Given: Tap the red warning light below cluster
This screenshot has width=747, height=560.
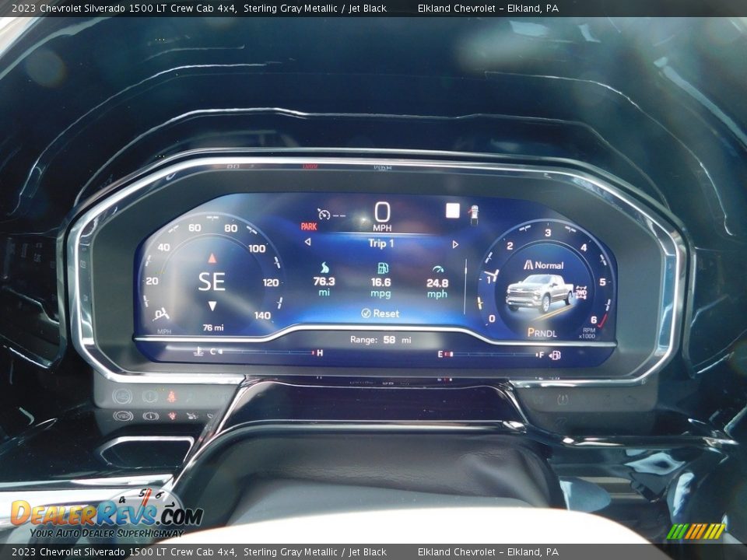Looking at the screenshot, I should pyautogui.click(x=171, y=396).
